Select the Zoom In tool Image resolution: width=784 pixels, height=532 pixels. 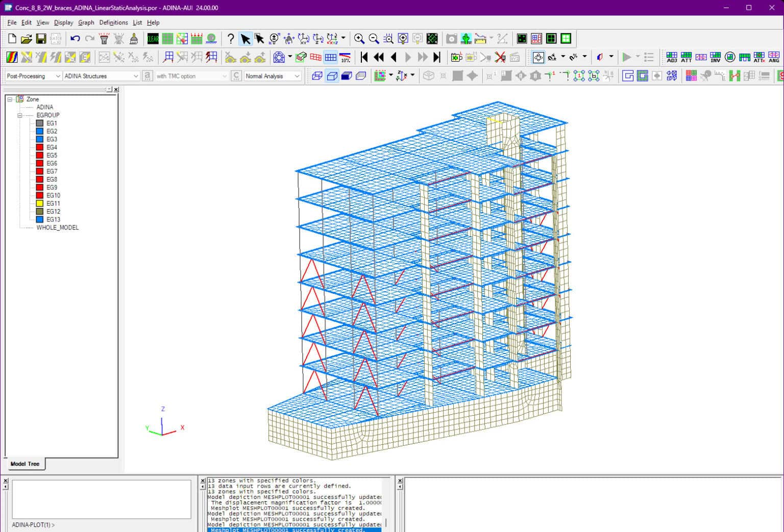360,38
